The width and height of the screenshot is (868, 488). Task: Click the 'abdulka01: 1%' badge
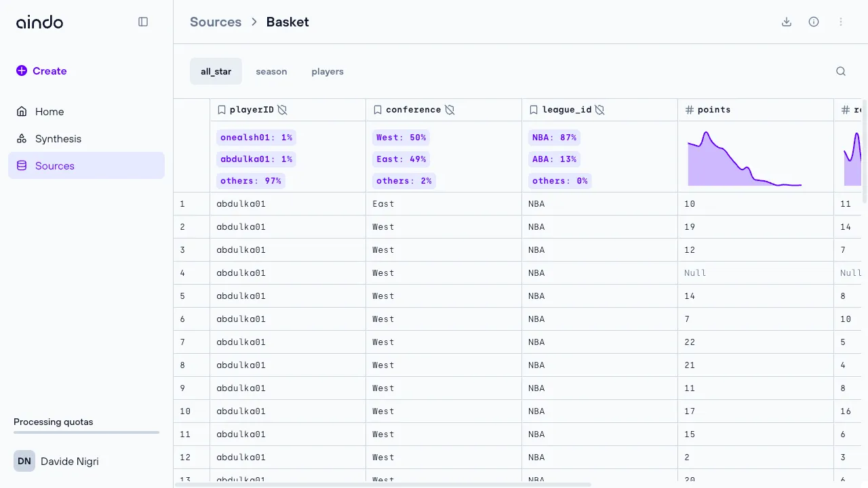click(x=256, y=159)
